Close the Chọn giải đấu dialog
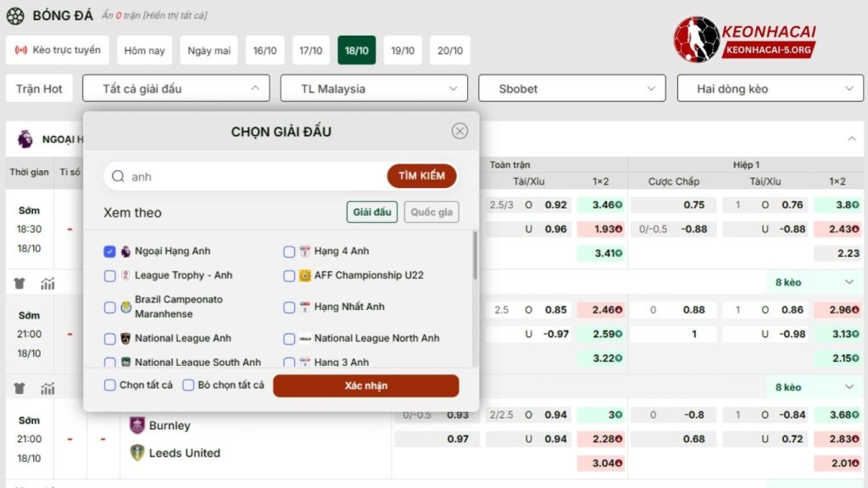Viewport: 868px width, 488px height. coord(459,130)
